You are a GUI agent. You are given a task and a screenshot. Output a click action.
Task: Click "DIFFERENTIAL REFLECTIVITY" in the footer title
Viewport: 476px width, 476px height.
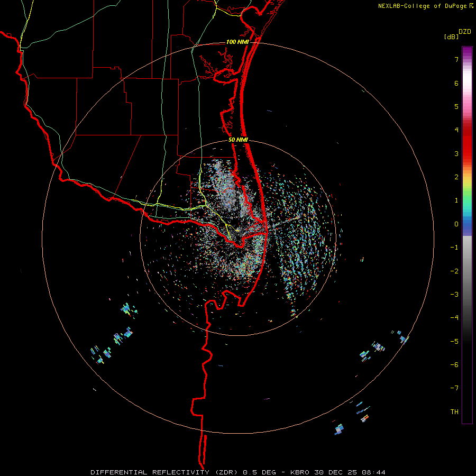click(150, 472)
